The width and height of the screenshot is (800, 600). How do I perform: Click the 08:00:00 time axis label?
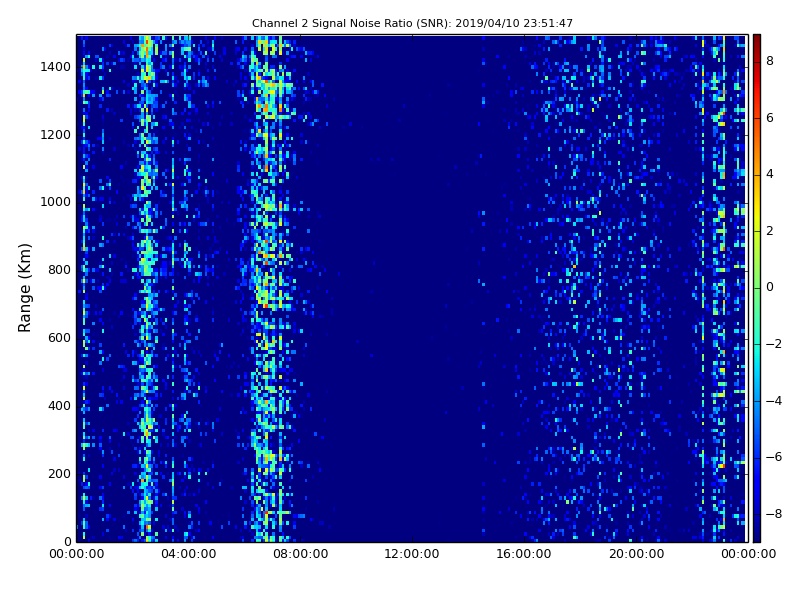tap(300, 554)
